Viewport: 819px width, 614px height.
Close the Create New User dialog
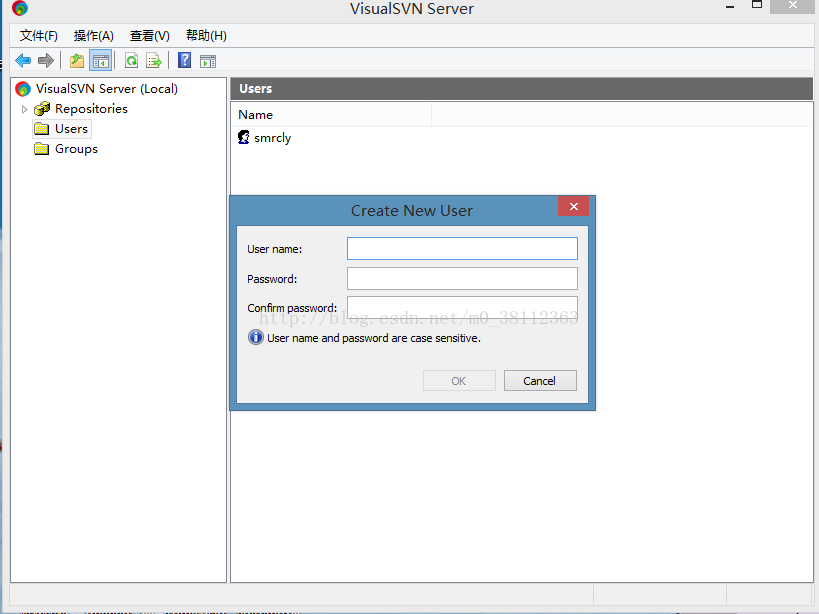574,206
